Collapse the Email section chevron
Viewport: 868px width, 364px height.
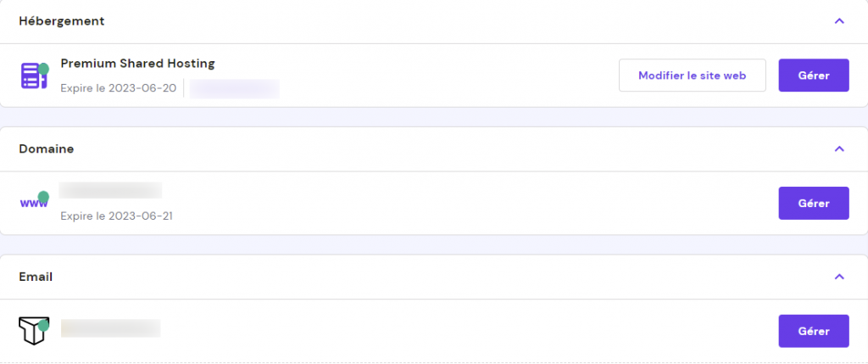[x=839, y=277]
